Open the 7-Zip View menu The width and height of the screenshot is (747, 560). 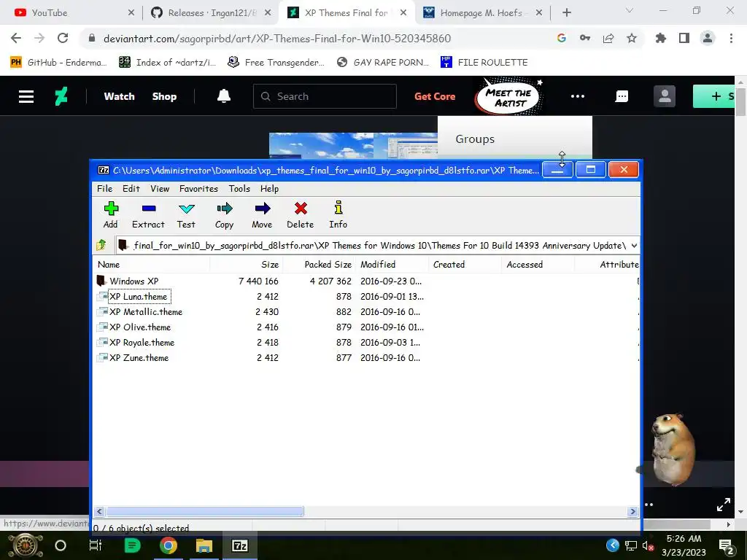(160, 189)
